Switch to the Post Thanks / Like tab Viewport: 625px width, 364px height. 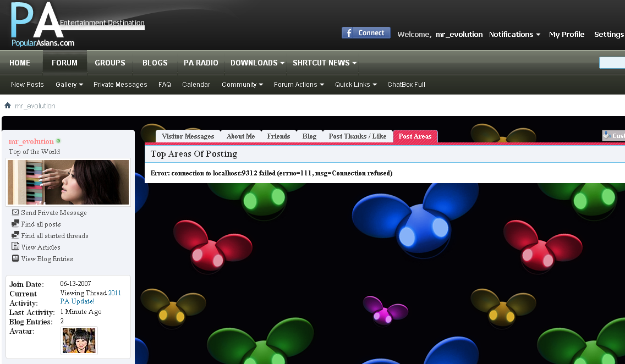pyautogui.click(x=358, y=136)
